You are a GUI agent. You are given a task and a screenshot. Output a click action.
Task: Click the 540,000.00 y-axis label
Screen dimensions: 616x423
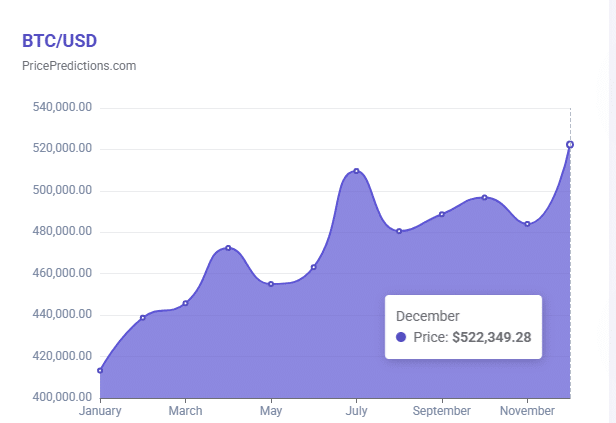point(63,107)
